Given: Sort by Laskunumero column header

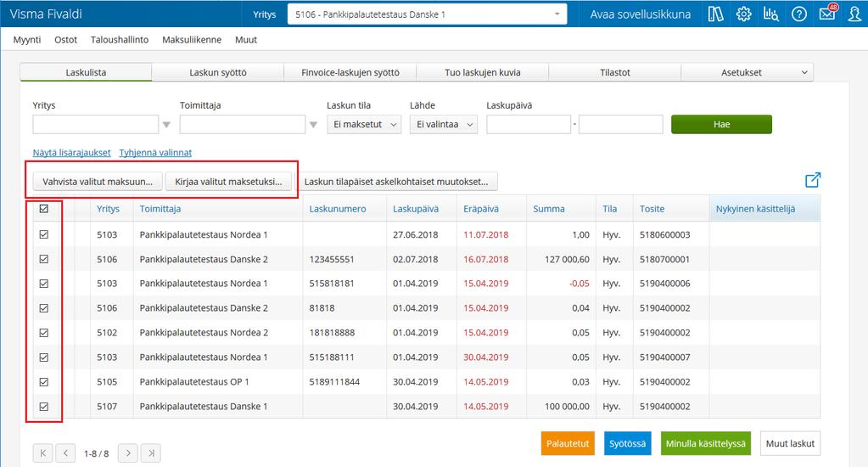Looking at the screenshot, I should (338, 209).
